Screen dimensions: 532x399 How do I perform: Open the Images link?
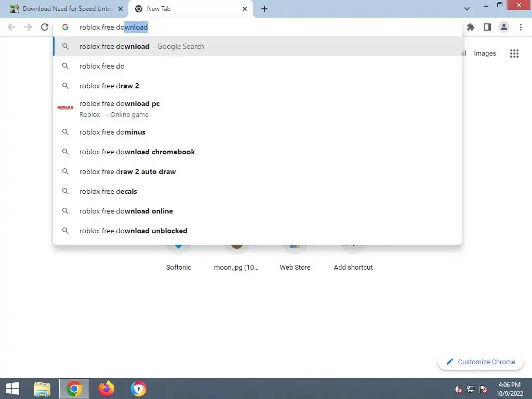coord(485,54)
